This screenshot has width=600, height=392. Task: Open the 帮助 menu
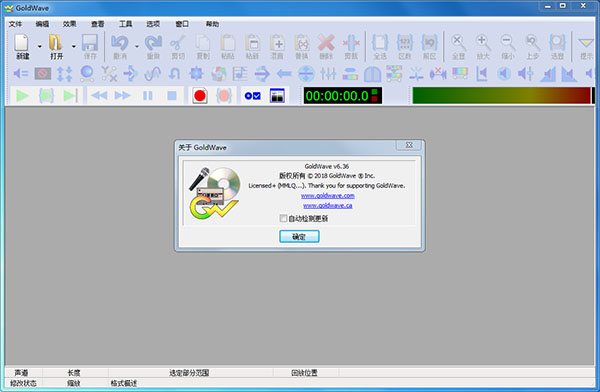tap(212, 24)
